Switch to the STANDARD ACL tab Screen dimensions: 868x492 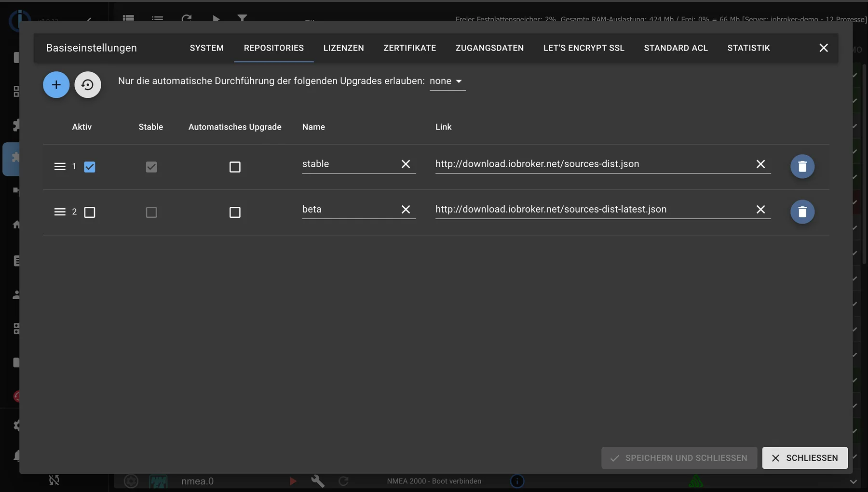(676, 48)
